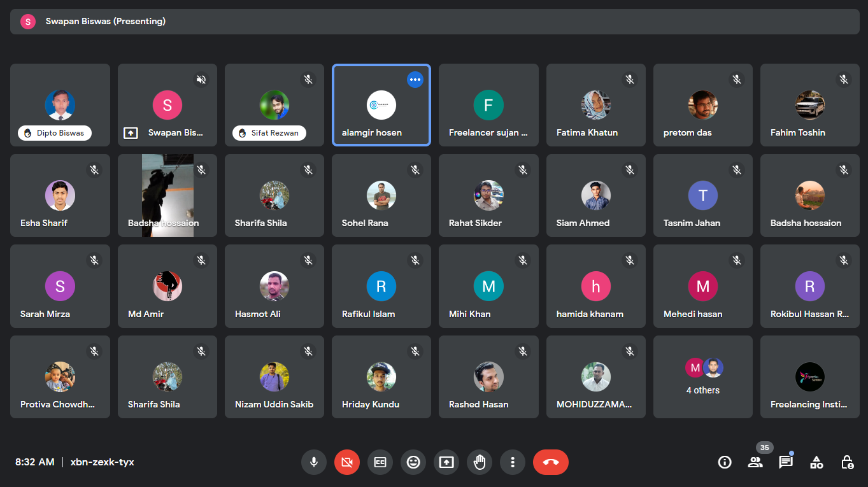Open the emoji reactions button
The height and width of the screenshot is (487, 868).
click(413, 462)
